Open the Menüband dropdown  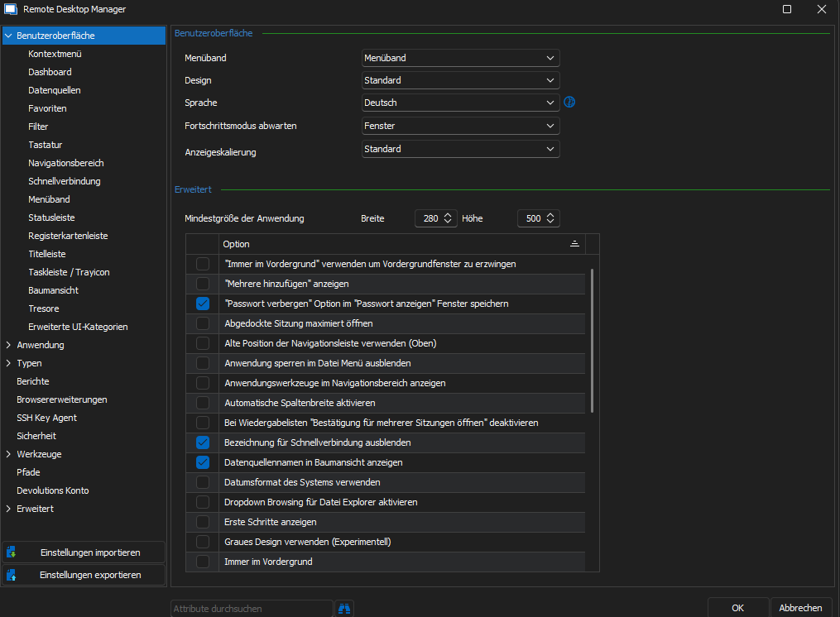tap(461, 58)
